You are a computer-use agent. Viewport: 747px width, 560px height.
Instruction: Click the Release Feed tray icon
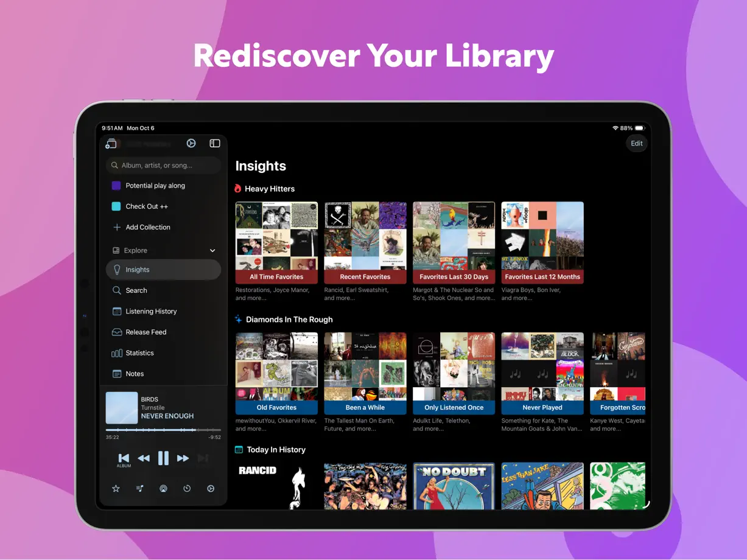point(117,332)
